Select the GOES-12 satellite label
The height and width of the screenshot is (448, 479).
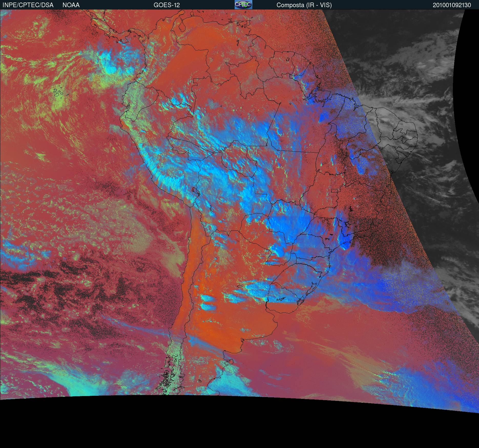click(167, 5)
